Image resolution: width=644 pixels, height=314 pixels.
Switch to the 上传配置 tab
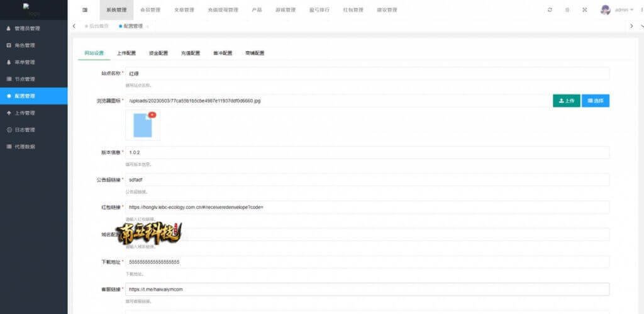(126, 53)
